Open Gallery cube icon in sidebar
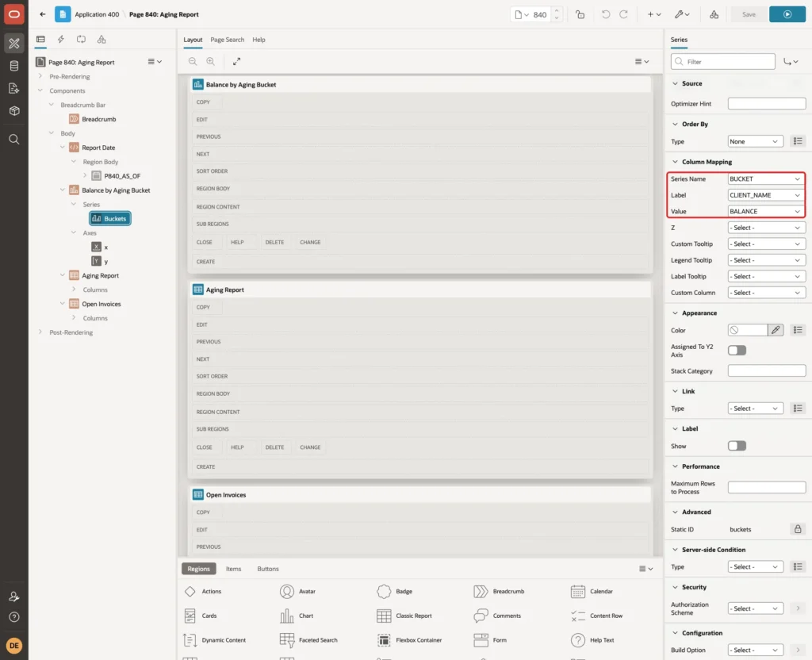812x660 pixels. [14, 111]
